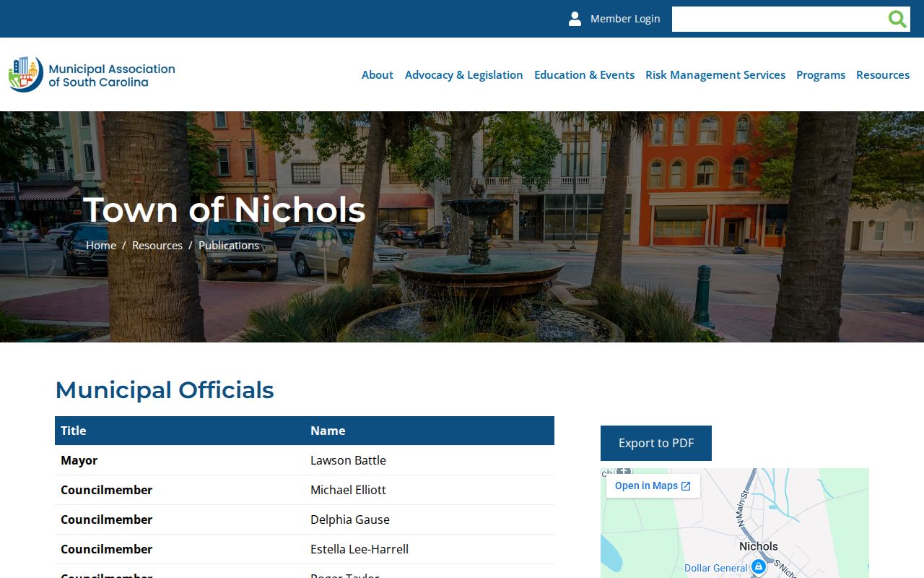
Task: Click the Member Login link
Action: point(625,19)
